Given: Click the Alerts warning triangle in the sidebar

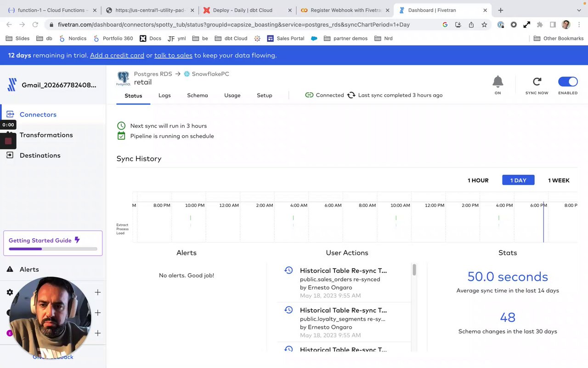Looking at the screenshot, I should (10, 269).
